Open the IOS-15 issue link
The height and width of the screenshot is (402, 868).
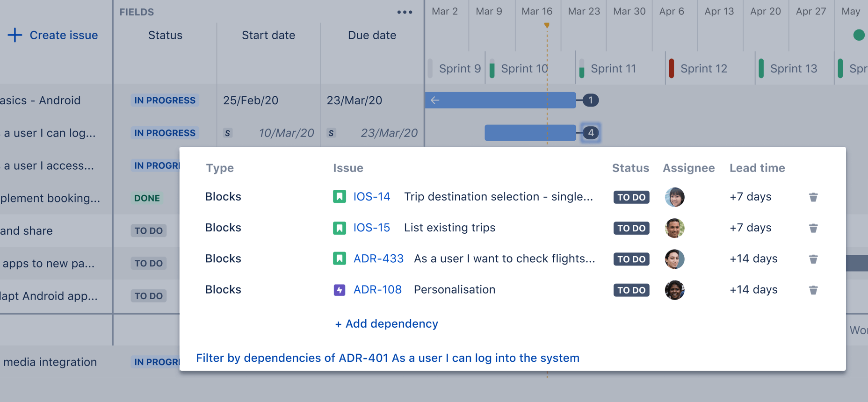pyautogui.click(x=371, y=228)
